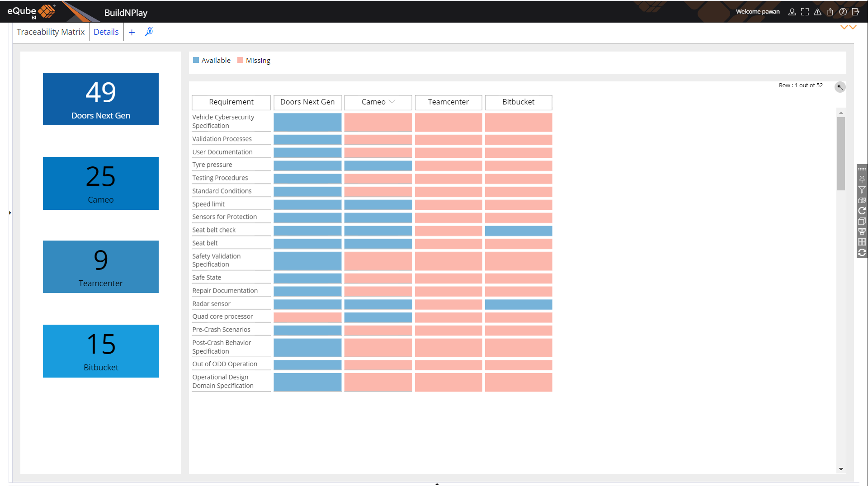Expand the orange double-chevron header toggle

[x=848, y=27]
